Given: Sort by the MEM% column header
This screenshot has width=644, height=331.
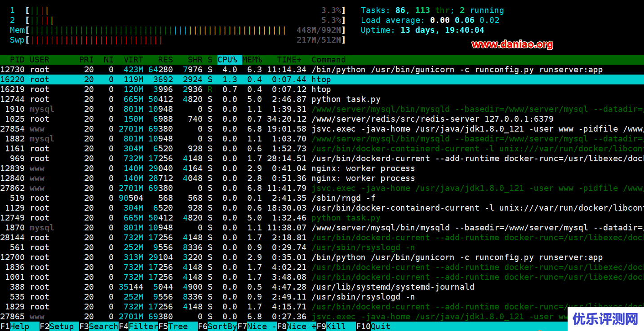Looking at the screenshot, I should click(x=252, y=60).
